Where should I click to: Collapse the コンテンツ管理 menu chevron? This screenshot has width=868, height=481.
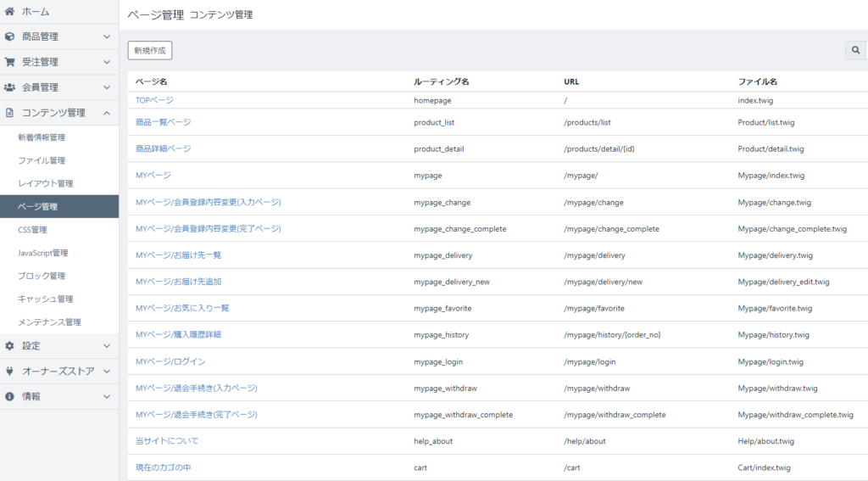[x=107, y=113]
